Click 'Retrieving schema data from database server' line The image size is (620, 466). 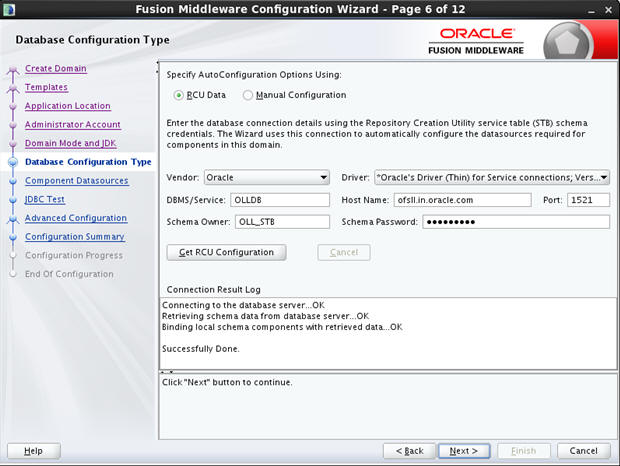[265, 316]
